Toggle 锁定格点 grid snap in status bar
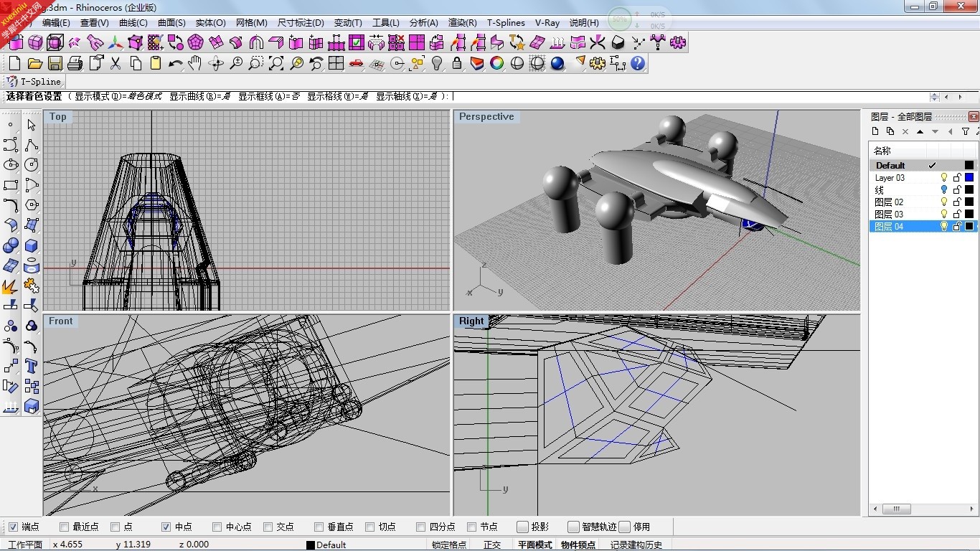Viewport: 980px width, 551px height. 449,545
